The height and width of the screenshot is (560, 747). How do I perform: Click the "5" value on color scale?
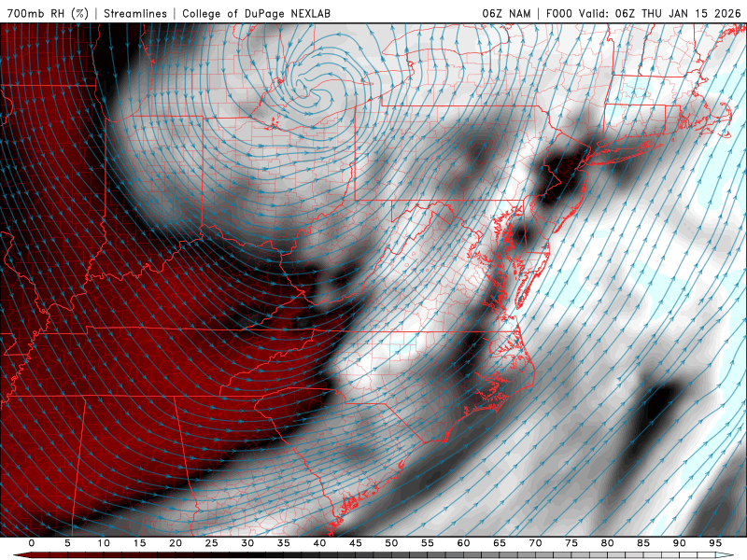67,543
